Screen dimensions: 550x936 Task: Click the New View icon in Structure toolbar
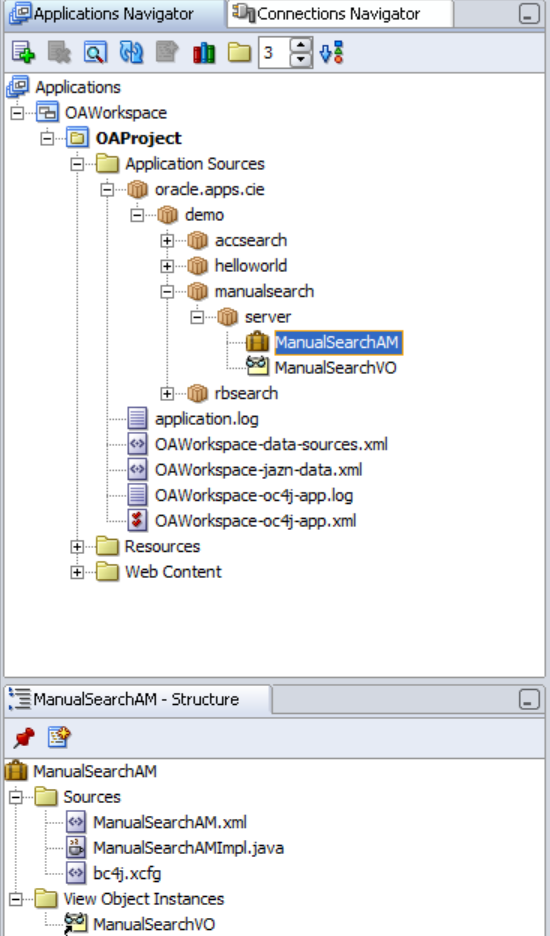[x=59, y=738]
